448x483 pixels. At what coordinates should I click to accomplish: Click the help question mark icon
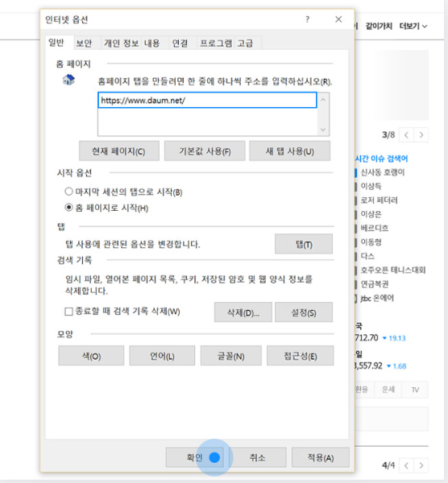pos(307,19)
